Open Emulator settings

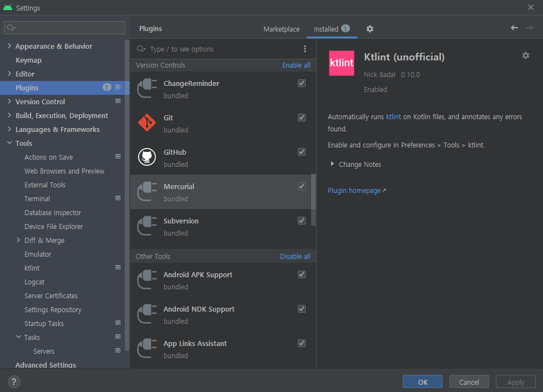tap(38, 254)
